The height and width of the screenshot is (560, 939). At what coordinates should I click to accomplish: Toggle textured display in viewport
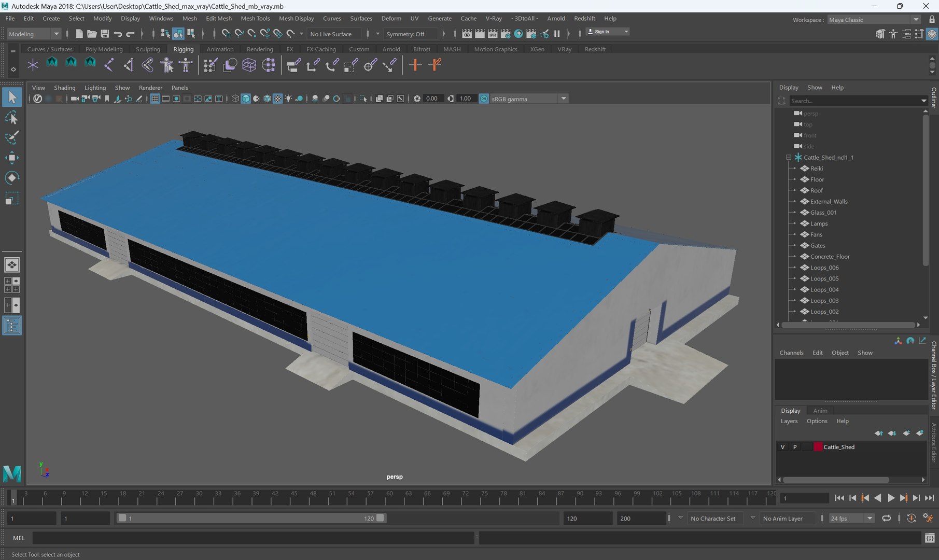coord(278,99)
